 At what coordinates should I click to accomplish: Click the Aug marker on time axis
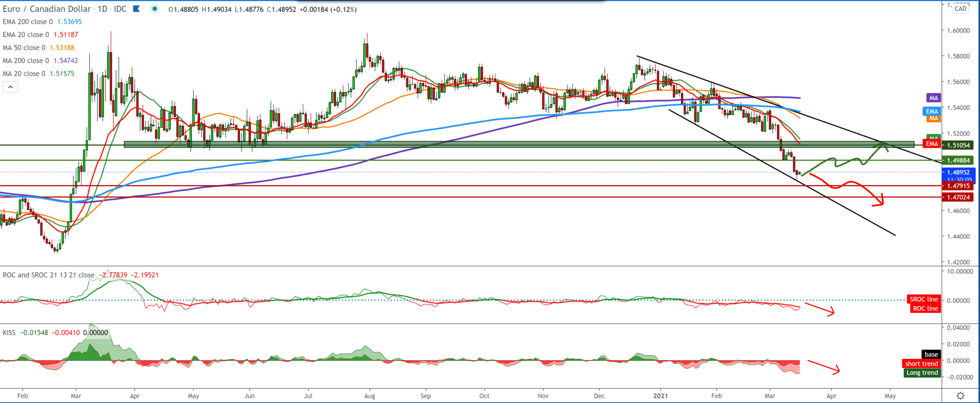(369, 396)
